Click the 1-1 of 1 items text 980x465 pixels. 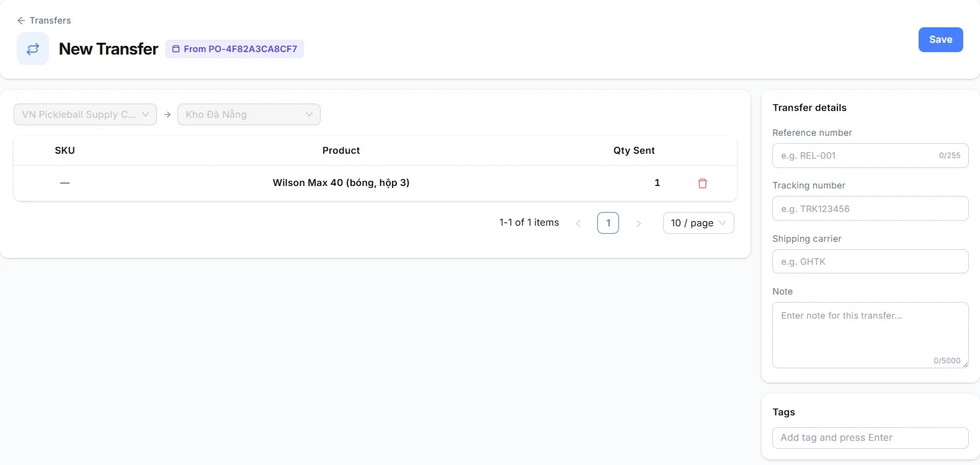click(x=529, y=223)
